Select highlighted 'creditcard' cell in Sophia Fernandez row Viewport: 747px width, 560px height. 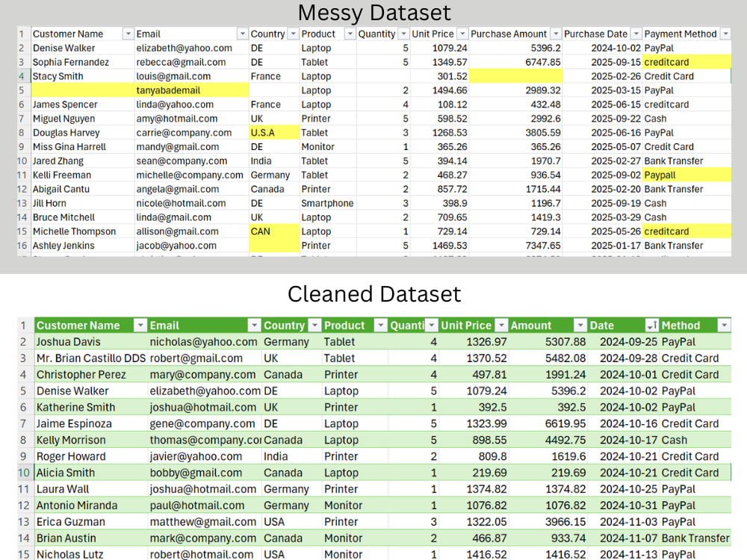pos(686,63)
